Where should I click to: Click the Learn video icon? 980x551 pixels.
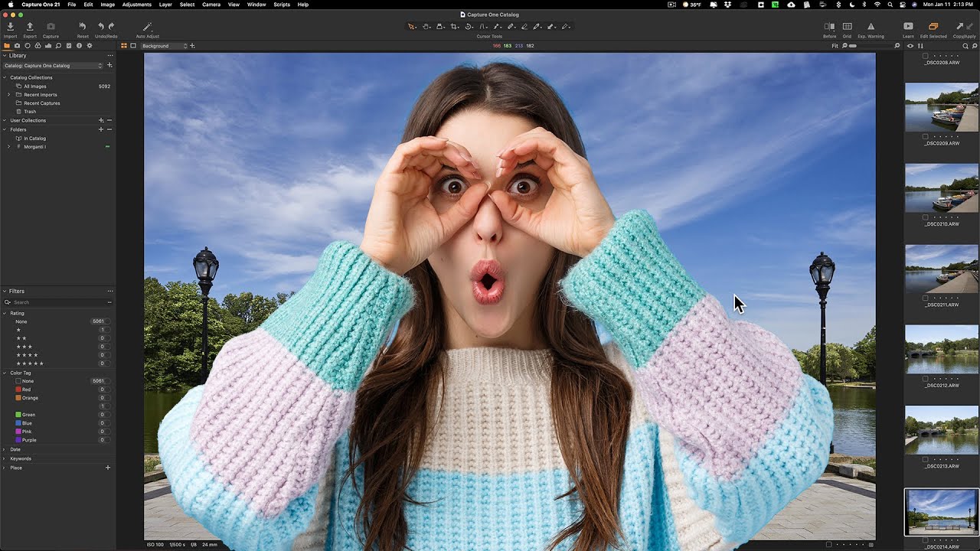pyautogui.click(x=908, y=27)
